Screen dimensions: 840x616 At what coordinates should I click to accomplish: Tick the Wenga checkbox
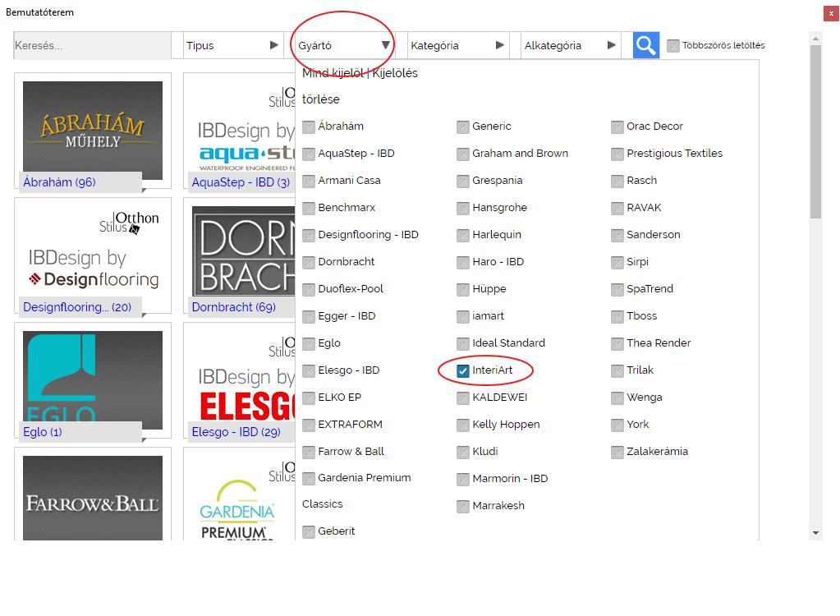pyautogui.click(x=617, y=398)
